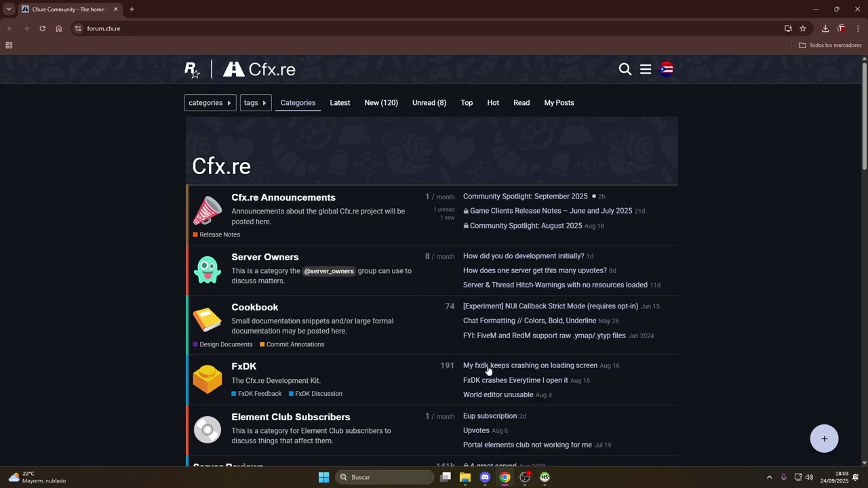Bookmark this page with star icon
This screenshot has width=868, height=488.
click(x=803, y=28)
